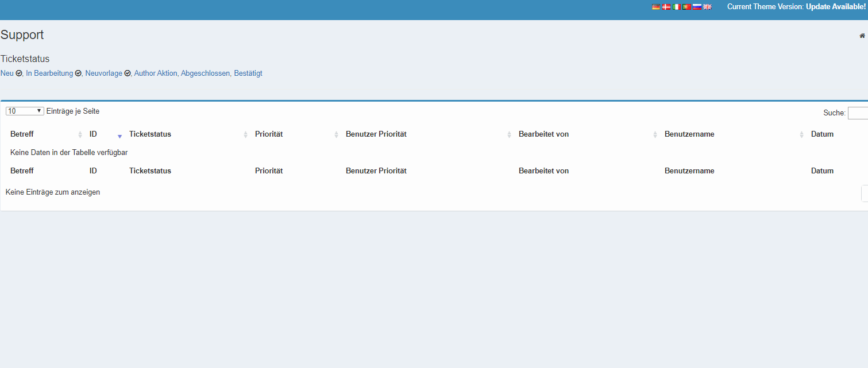Select the Danish flag language option

coord(666,7)
